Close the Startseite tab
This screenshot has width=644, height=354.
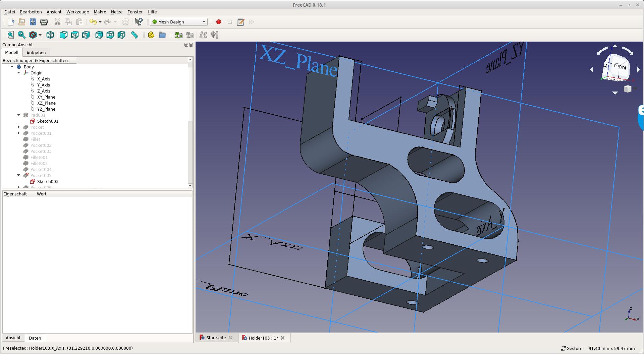tap(230, 338)
